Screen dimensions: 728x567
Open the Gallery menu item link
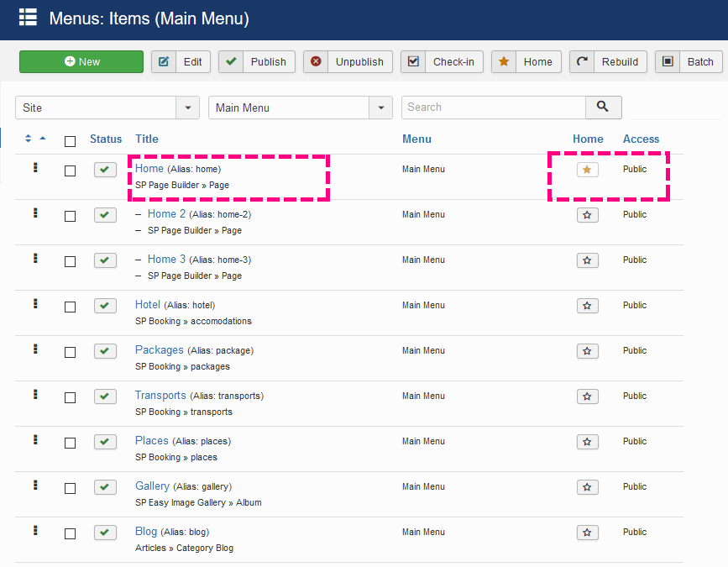(152, 486)
